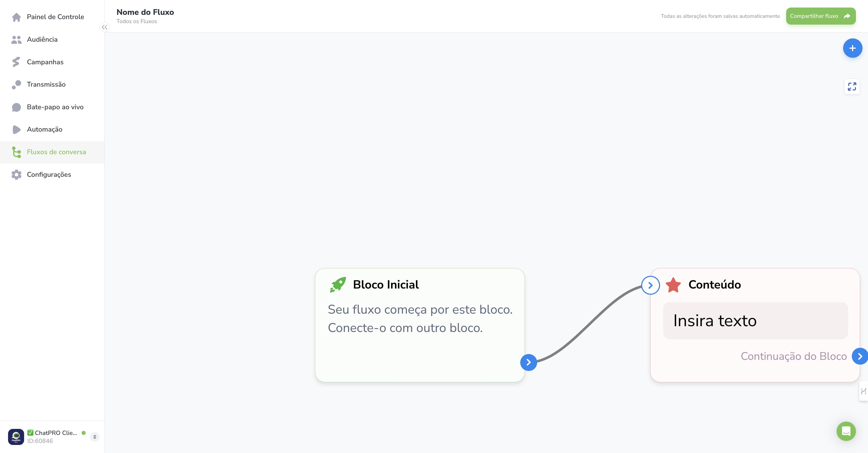Click the rocket icon on Bloco Inicial
Viewport: 868px width, 453px height.
[338, 285]
